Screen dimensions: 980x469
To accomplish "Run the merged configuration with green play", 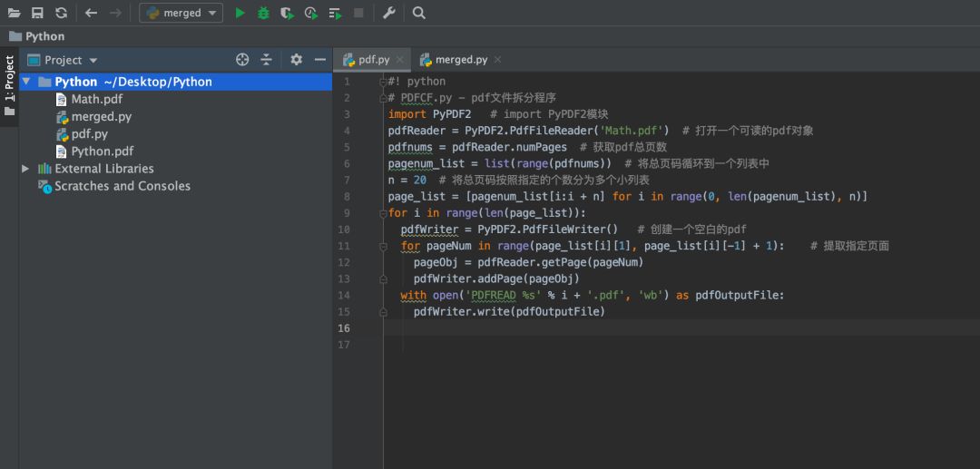I will 240,13.
